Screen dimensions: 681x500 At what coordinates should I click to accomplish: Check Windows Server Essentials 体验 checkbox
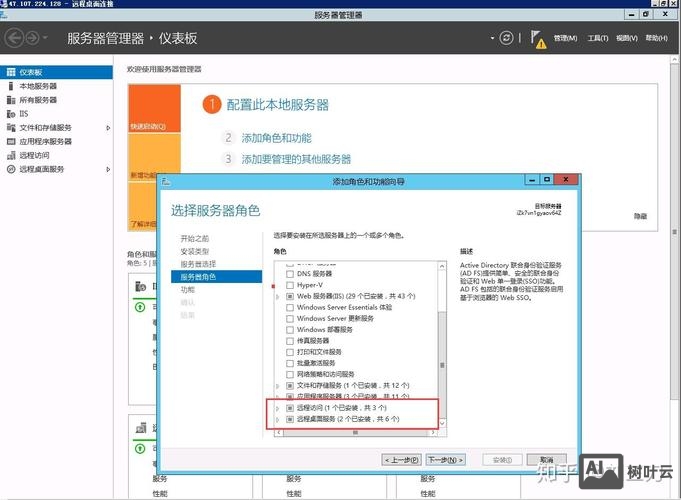290,308
